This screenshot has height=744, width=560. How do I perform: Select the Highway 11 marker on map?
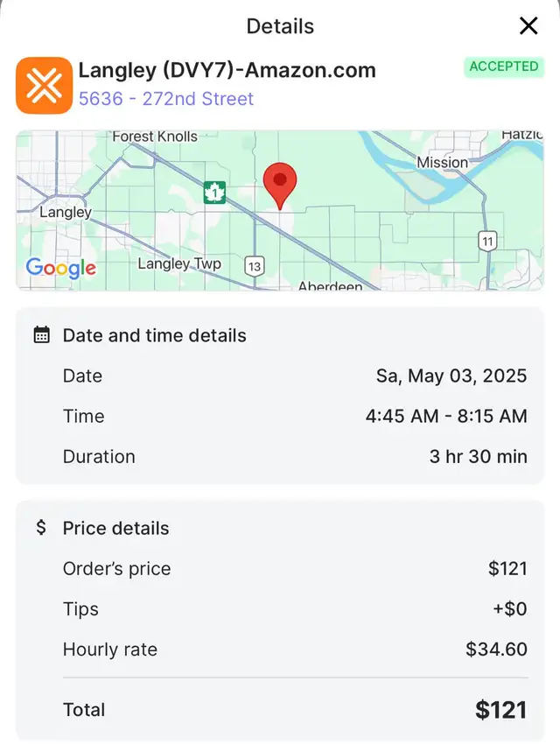point(487,241)
